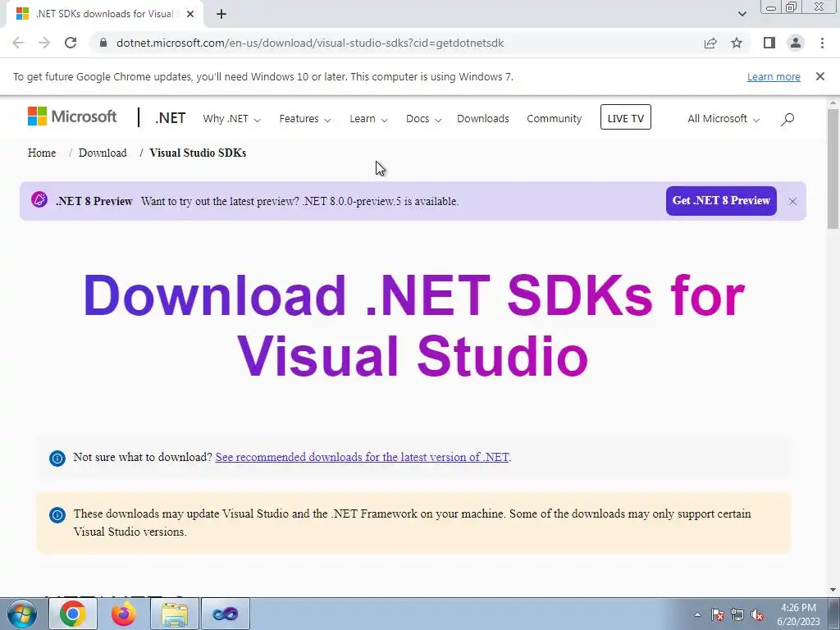Click the .NET 8 Preview party icon
The width and height of the screenshot is (840, 630).
(x=39, y=200)
